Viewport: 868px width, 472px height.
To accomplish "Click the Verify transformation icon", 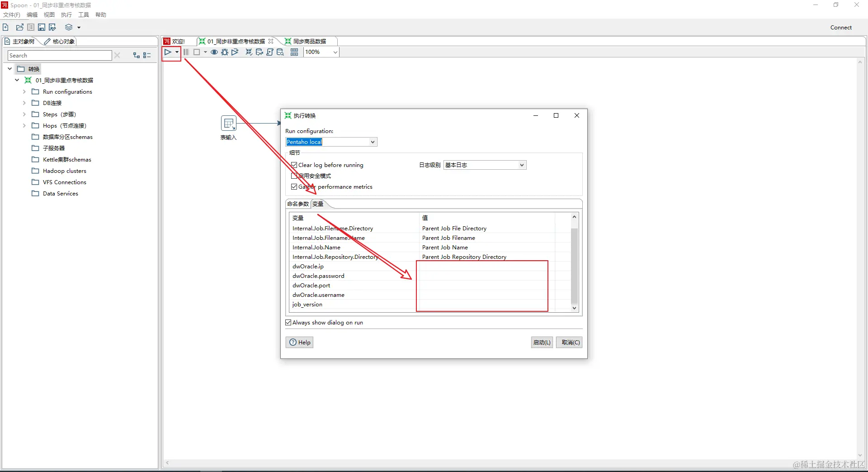I will [x=249, y=52].
